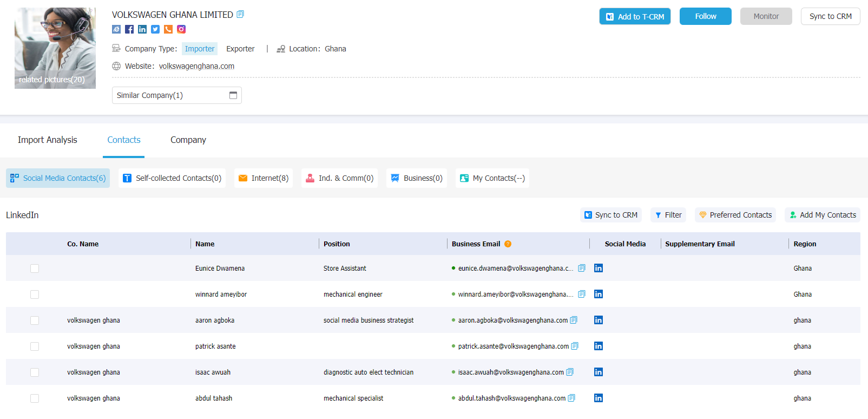Click the 'Store Assistant' position cell

(x=345, y=269)
